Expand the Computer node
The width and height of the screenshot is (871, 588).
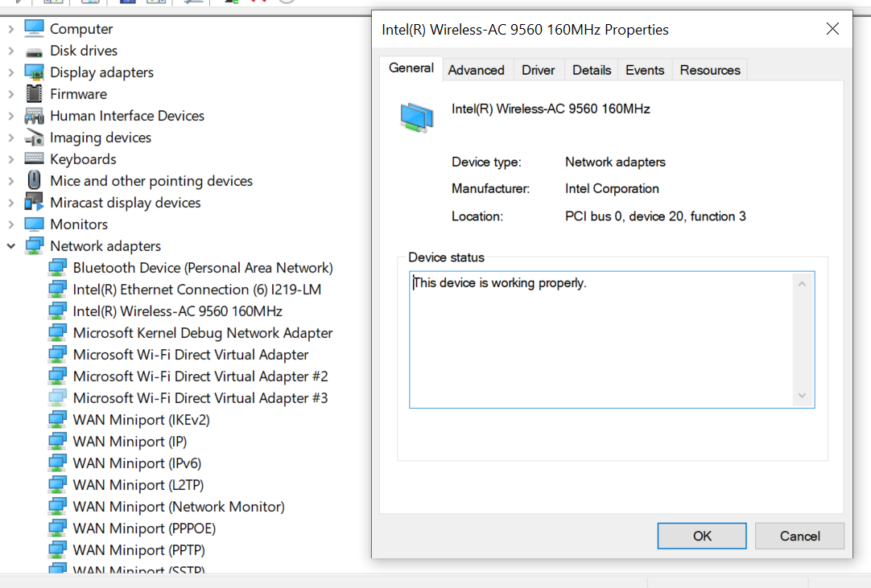coord(11,29)
